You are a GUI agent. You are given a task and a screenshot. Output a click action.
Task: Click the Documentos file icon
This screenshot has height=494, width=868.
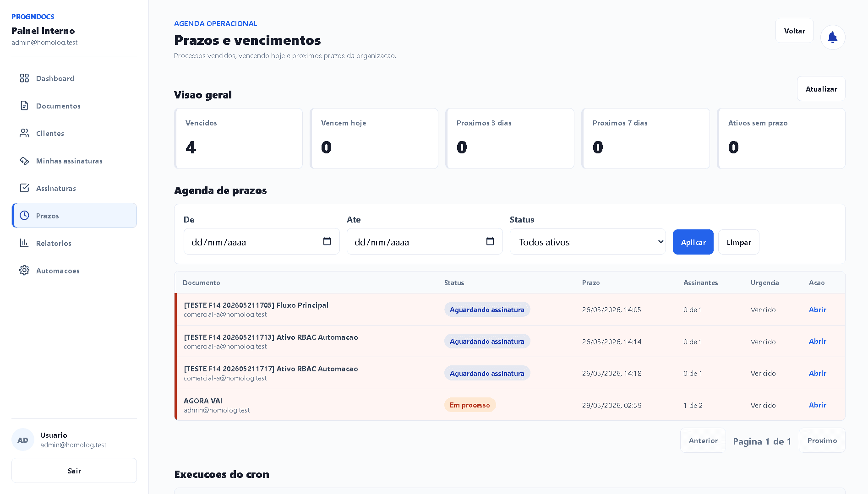coord(24,106)
